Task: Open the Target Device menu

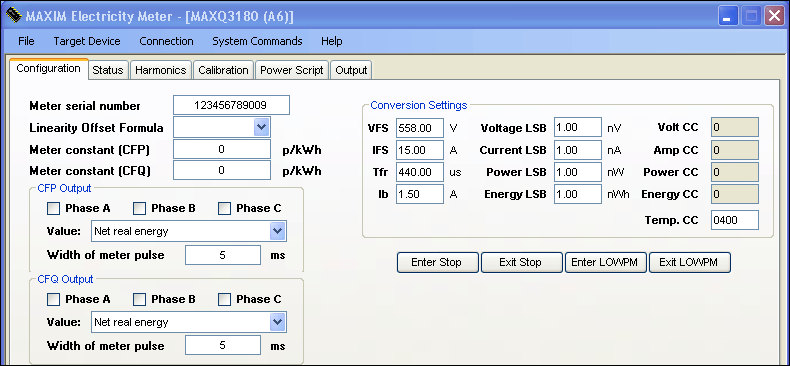Action: click(87, 41)
